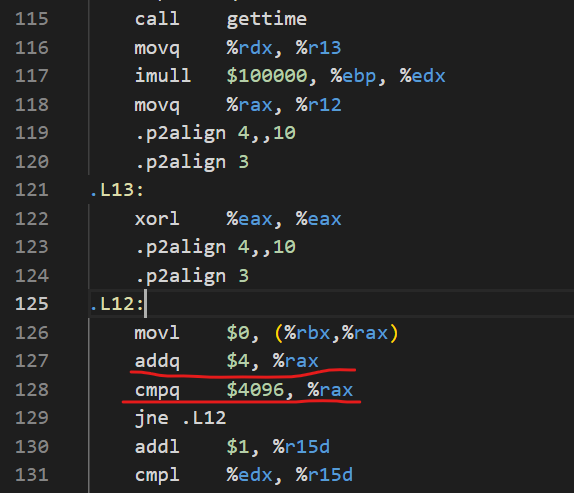
Task: Click '%r15d' on line 131
Action: point(324,475)
